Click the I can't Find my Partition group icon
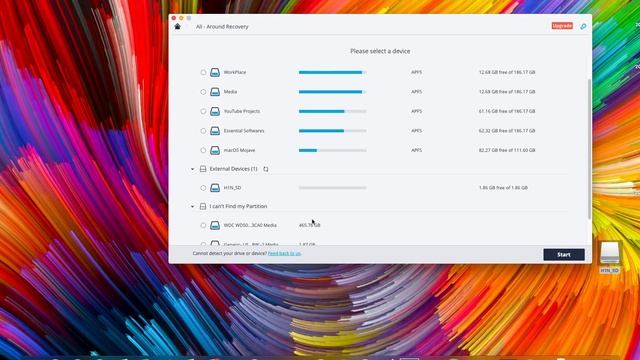Viewport: 640px width, 360px height. pos(203,207)
